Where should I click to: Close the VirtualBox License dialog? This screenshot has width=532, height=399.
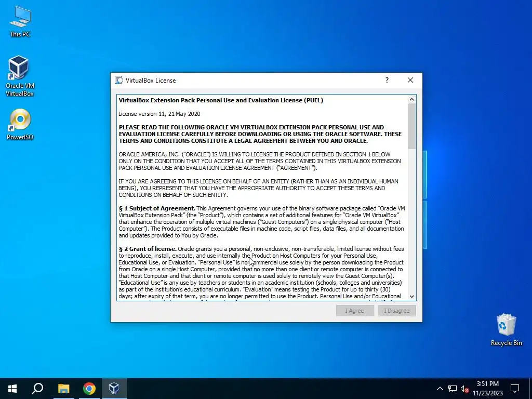(x=410, y=80)
